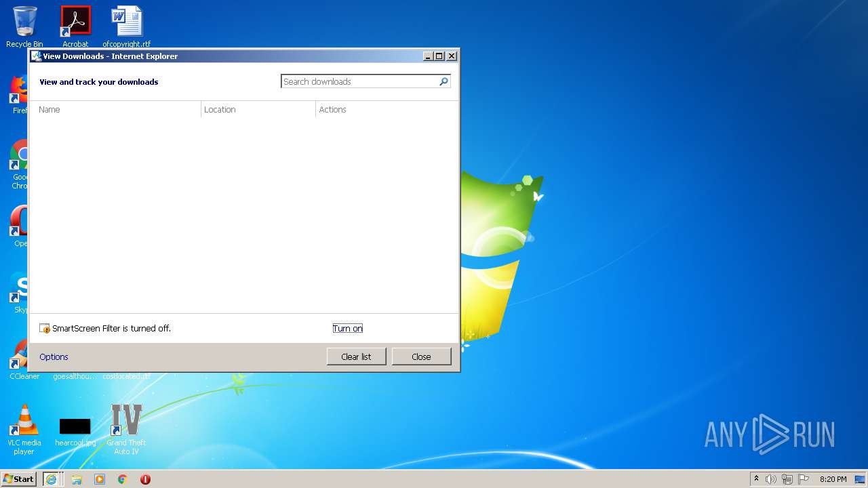Select the goesalthou... desktop file
868x488 pixels.
click(x=75, y=376)
